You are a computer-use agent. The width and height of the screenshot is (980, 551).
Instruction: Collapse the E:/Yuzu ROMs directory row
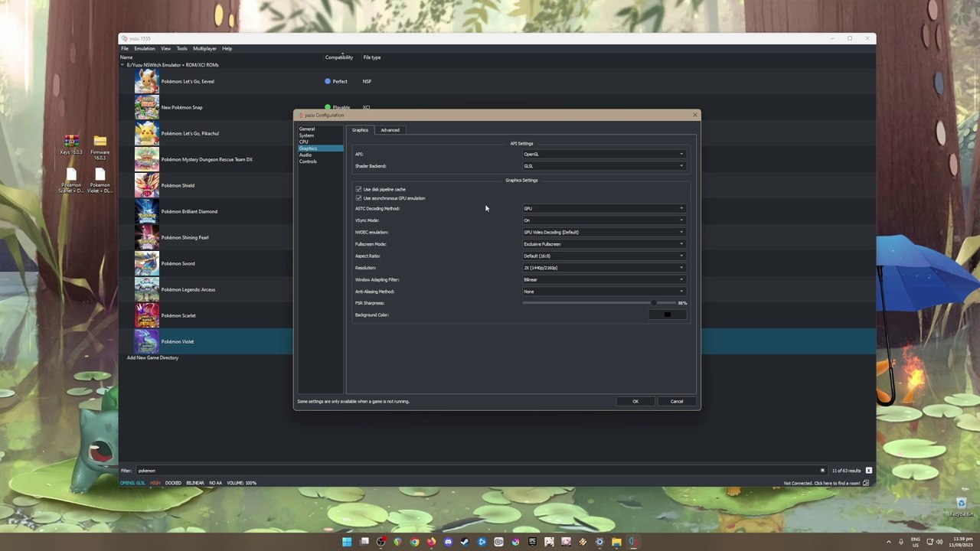tap(122, 65)
